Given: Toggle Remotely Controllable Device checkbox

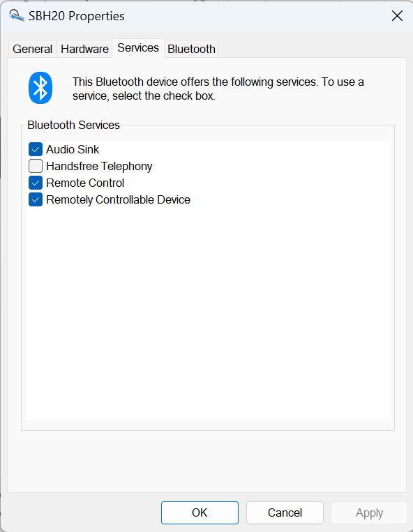Looking at the screenshot, I should [x=36, y=199].
